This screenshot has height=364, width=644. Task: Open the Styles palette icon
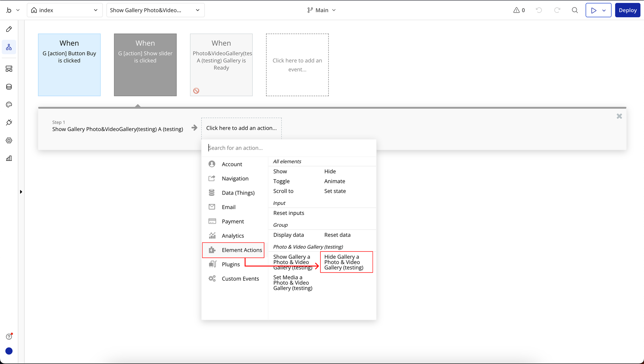point(9,105)
